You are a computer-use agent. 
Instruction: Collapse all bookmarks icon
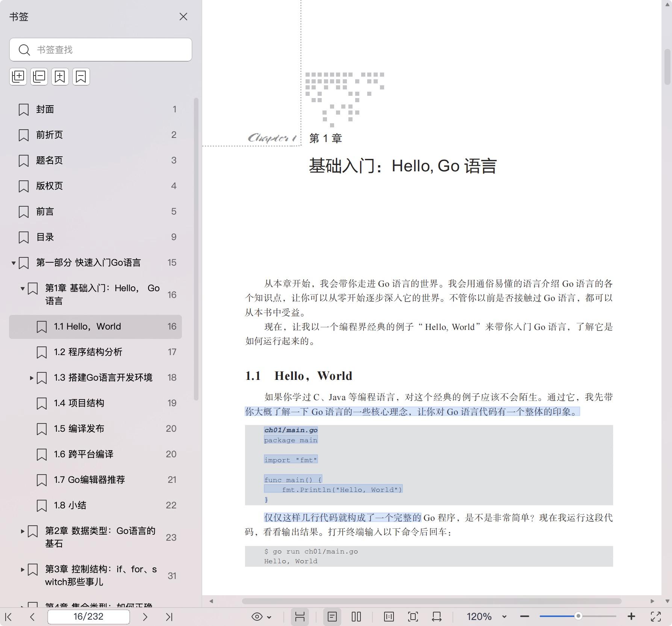pos(39,77)
